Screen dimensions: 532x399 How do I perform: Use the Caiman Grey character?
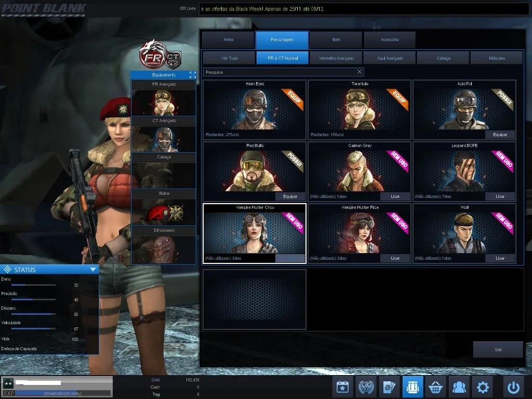[x=395, y=196]
